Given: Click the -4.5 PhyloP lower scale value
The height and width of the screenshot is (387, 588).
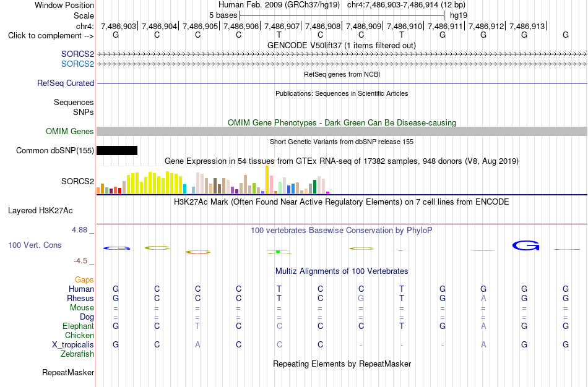Looking at the screenshot, I should (80, 261).
